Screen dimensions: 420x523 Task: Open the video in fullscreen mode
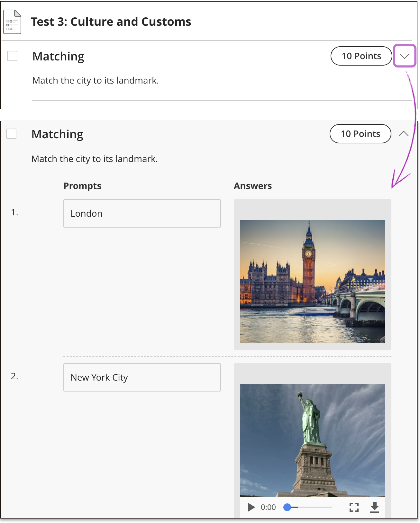pos(354,507)
